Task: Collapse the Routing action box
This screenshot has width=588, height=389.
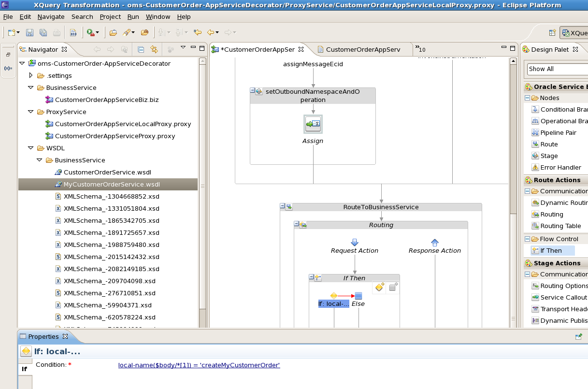Action: [x=297, y=225]
